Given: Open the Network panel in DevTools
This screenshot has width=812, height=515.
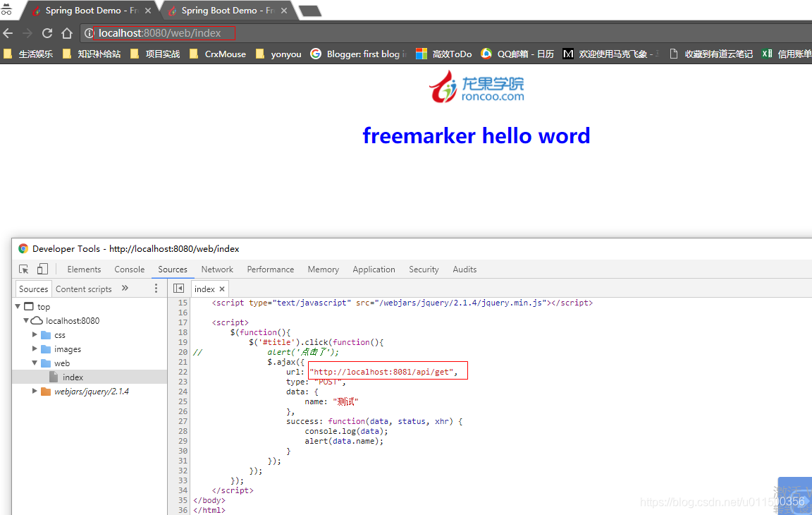Looking at the screenshot, I should tap(217, 269).
